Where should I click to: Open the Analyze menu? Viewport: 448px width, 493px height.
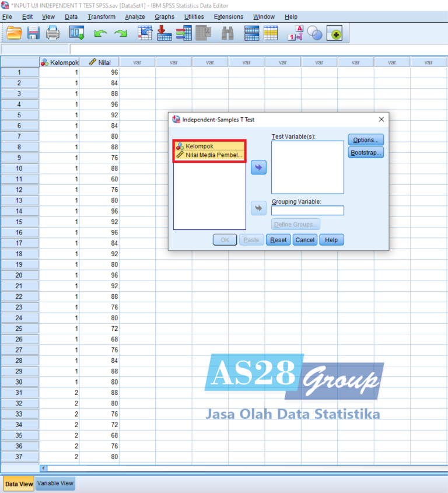tap(135, 17)
